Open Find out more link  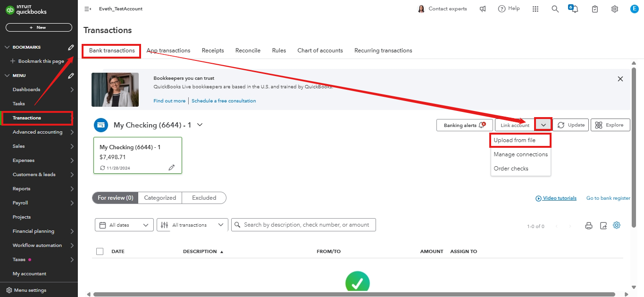(169, 101)
